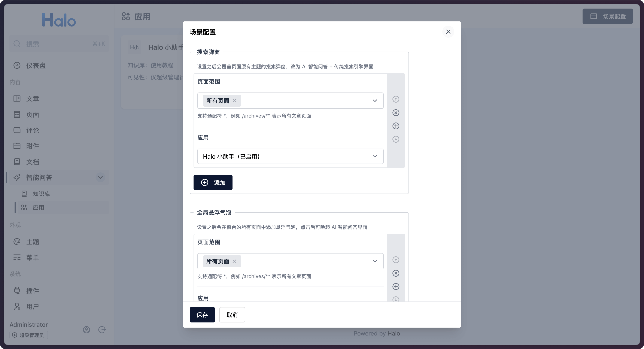
Task: Save the scene configuration with 保存
Action: (x=202, y=315)
